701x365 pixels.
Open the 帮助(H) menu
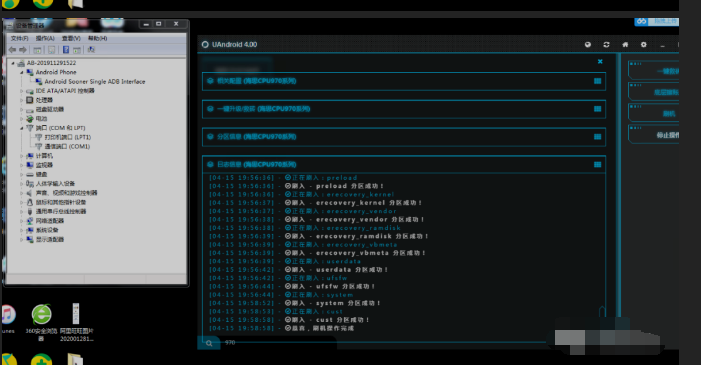point(97,38)
